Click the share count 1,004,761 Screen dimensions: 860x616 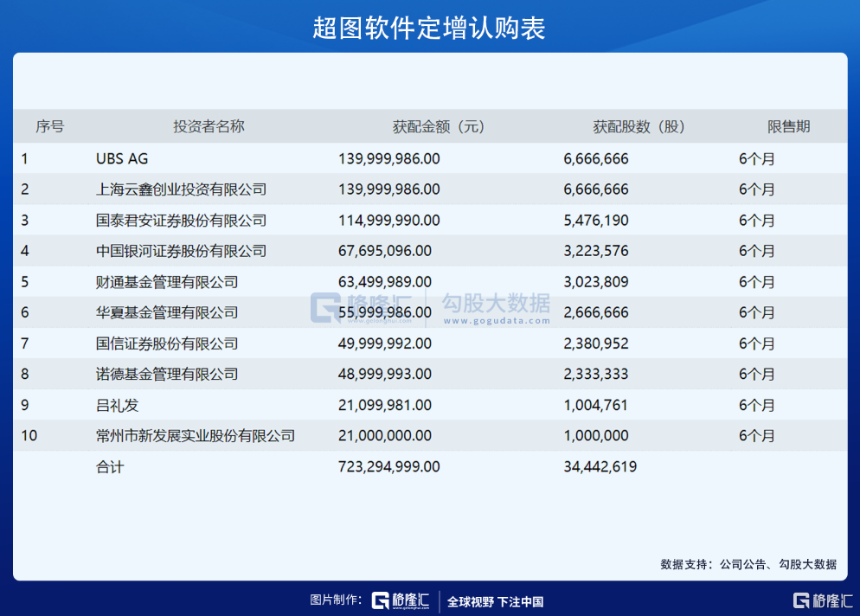595,406
